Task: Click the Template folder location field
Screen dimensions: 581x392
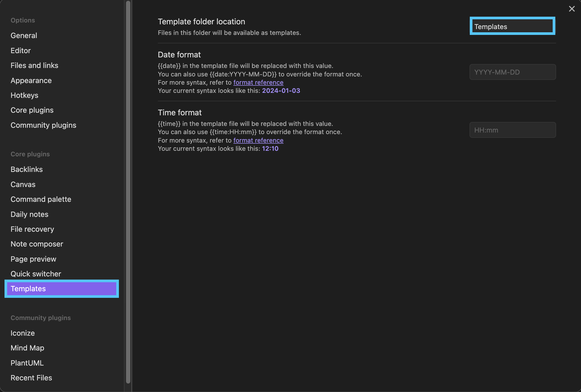Action: coord(512,26)
